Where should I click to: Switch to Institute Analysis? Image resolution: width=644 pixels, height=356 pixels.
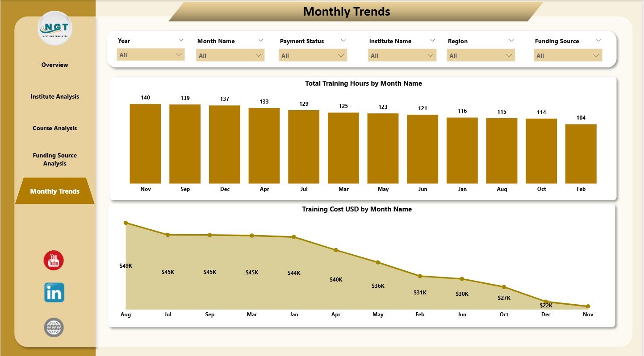54,96
